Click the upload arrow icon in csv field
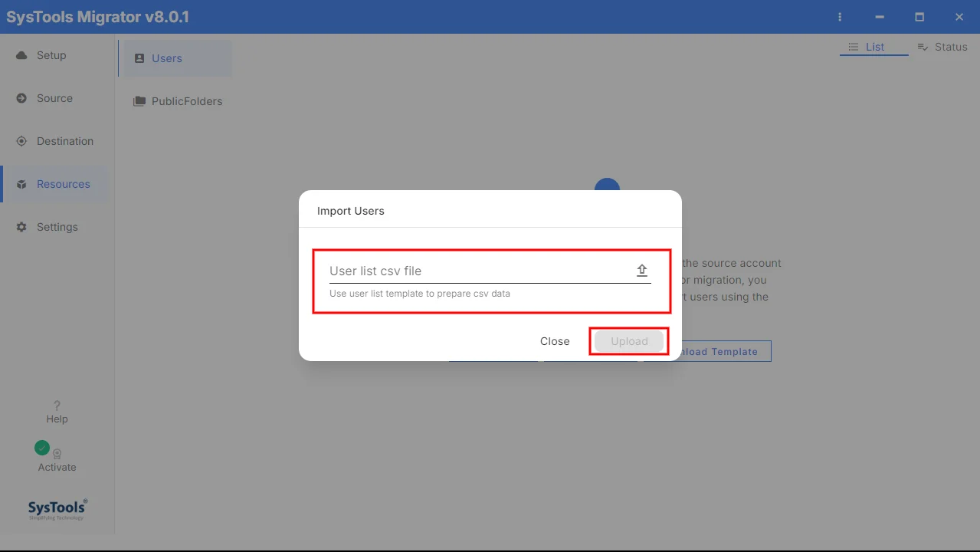The height and width of the screenshot is (552, 980). point(642,271)
